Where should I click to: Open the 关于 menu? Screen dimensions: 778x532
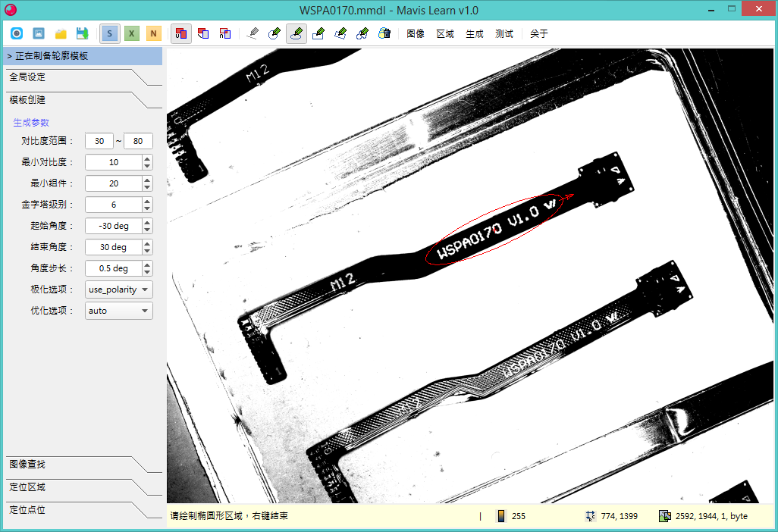pyautogui.click(x=539, y=33)
